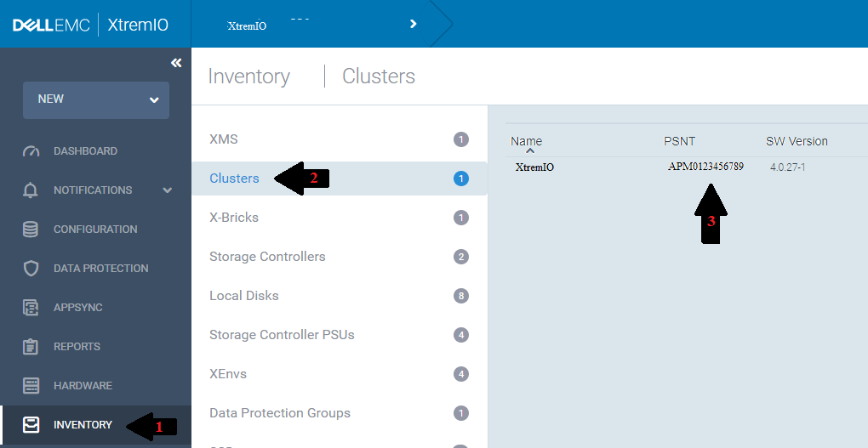The width and height of the screenshot is (868, 448).
Task: Collapse the sidebar with double chevron
Action: pyautogui.click(x=176, y=63)
